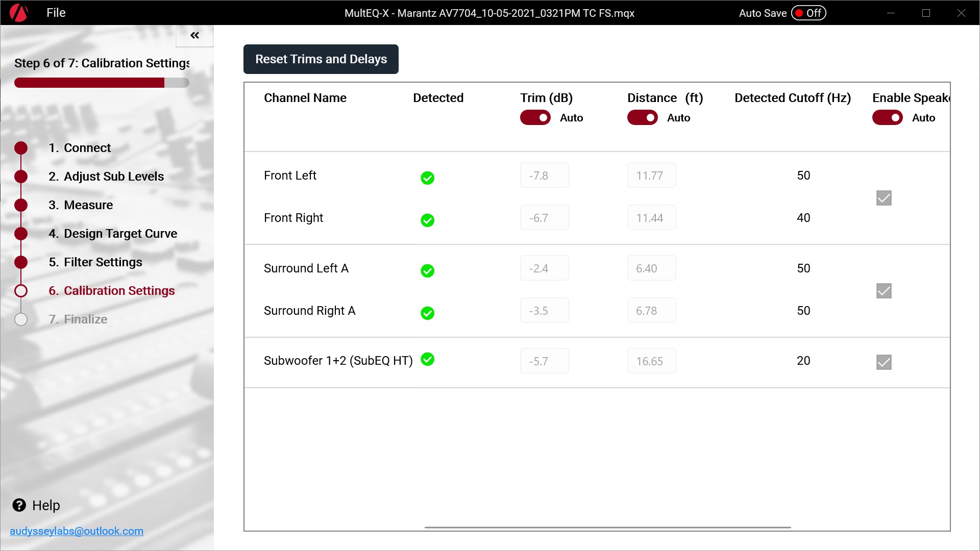Click the Subwoofer 1+2 detected checkmark icon
980x551 pixels.
427,360
